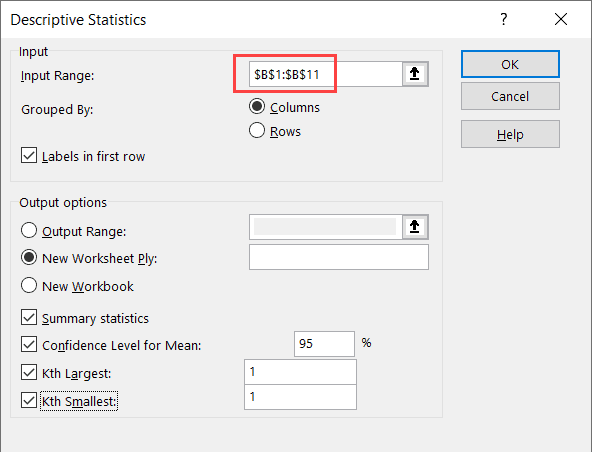Viewport: 592px width, 452px height.
Task: Click the Input Range collapse-dialog arrow icon
Action: (x=415, y=74)
